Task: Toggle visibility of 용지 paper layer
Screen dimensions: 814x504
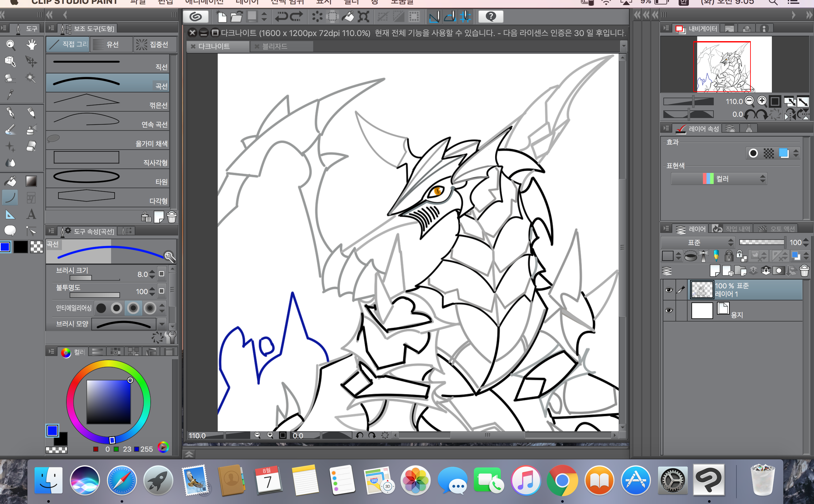Action: coord(669,310)
